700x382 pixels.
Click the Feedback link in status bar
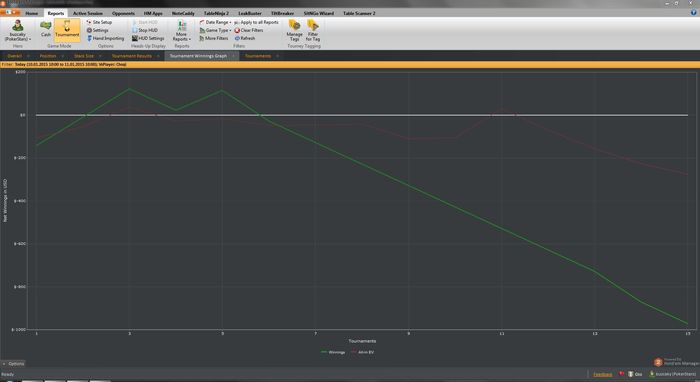602,374
